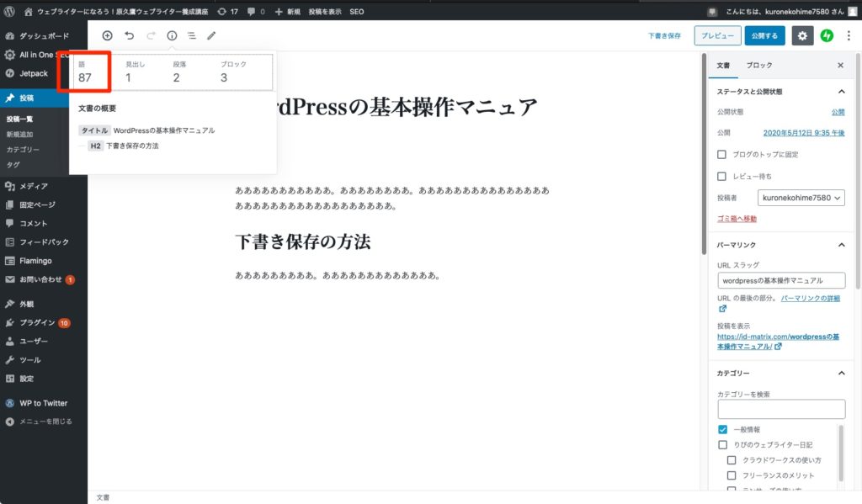The image size is (862, 504).
Task: Open 新規追加 submenu item
Action: 20,134
